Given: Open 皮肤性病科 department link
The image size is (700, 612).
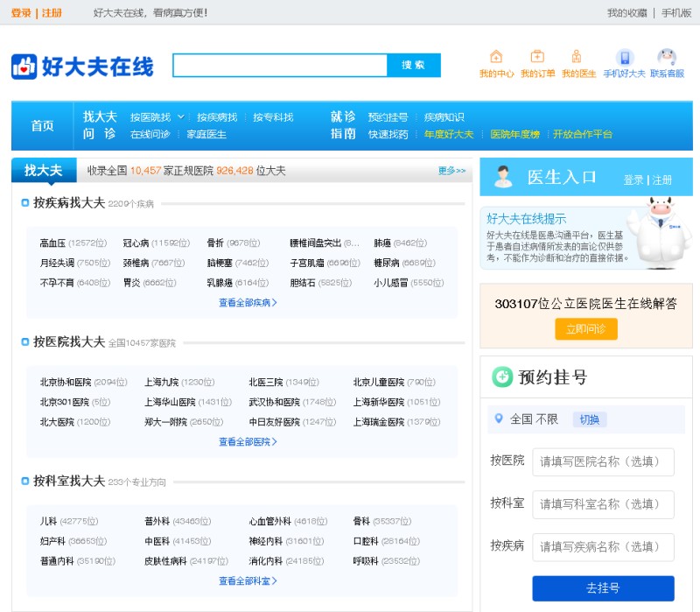Looking at the screenshot, I should (165, 560).
